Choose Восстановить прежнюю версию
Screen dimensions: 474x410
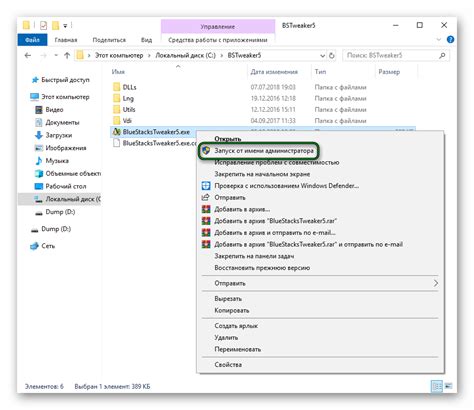tap(262, 268)
